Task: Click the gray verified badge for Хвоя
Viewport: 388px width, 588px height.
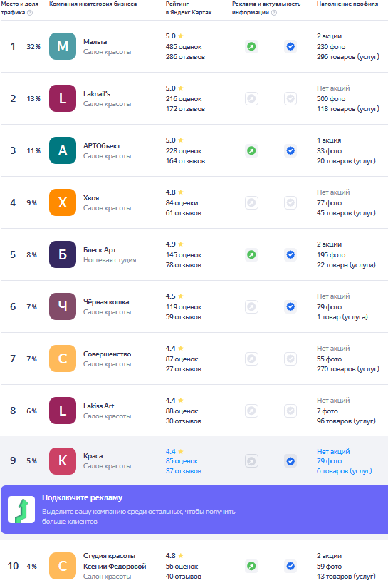Action: [x=290, y=203]
